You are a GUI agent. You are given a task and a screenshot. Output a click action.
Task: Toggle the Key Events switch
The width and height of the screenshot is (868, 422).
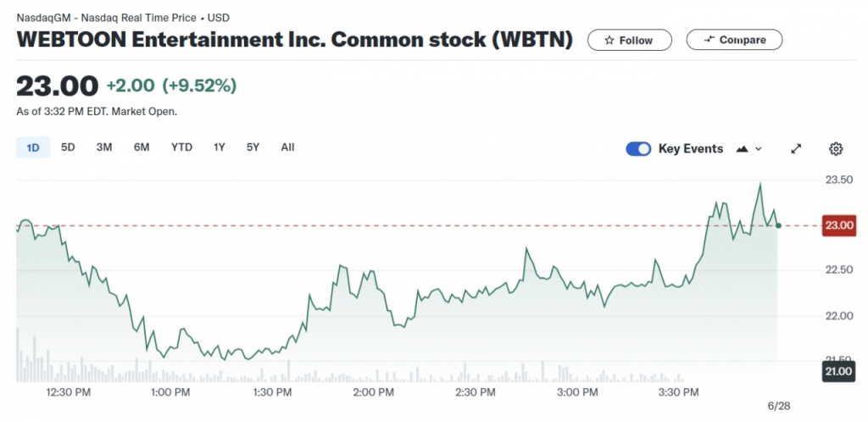coord(637,149)
